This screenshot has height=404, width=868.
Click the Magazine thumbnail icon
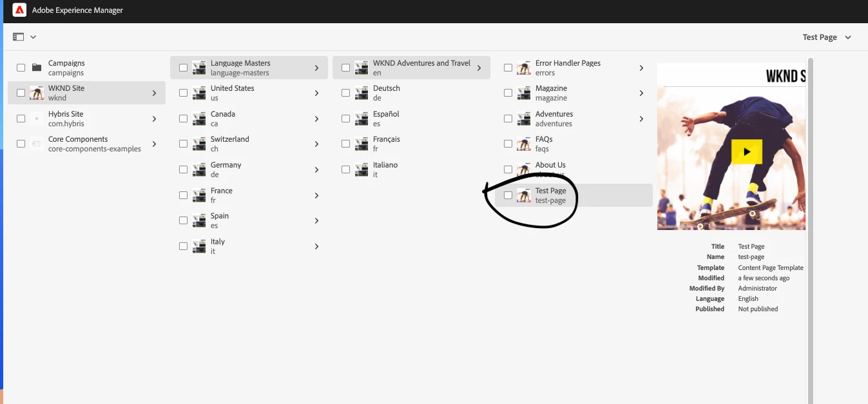[524, 93]
